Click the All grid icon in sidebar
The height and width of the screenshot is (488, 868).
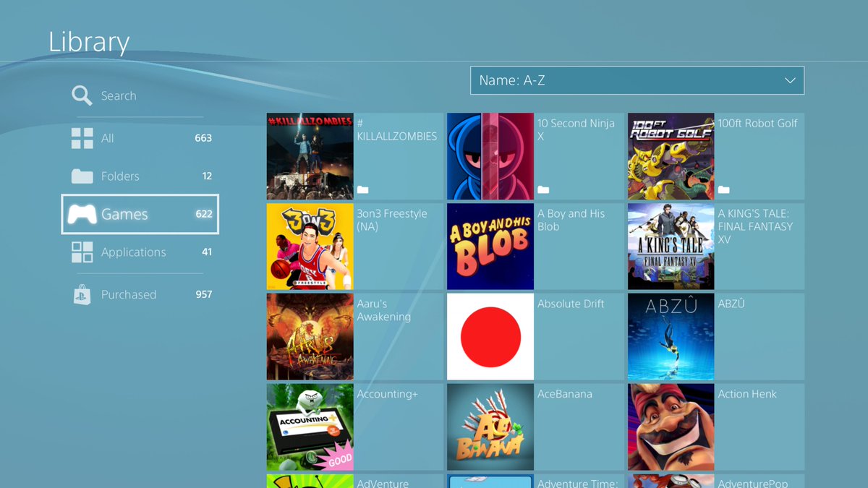coord(82,138)
